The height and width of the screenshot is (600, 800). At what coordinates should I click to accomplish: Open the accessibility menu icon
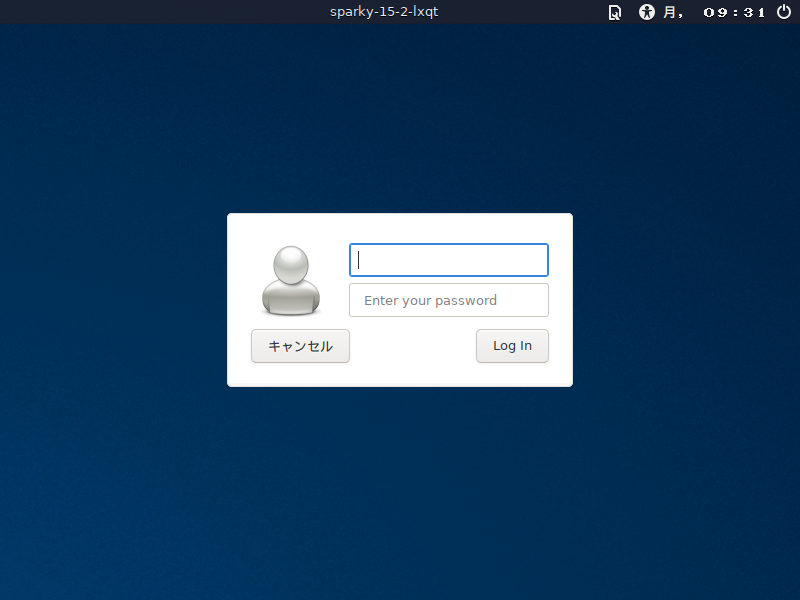pyautogui.click(x=646, y=12)
